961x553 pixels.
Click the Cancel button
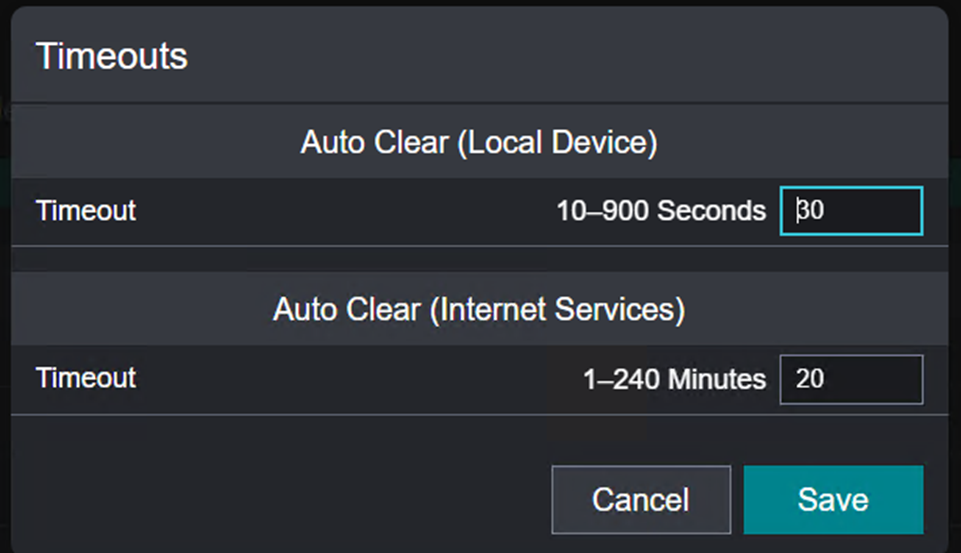(x=640, y=499)
